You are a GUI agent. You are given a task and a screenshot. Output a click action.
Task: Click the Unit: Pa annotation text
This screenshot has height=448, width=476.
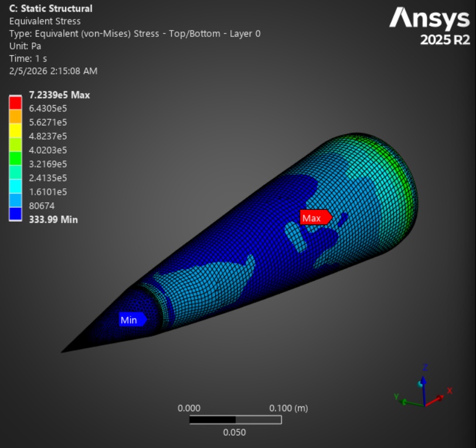[24, 47]
